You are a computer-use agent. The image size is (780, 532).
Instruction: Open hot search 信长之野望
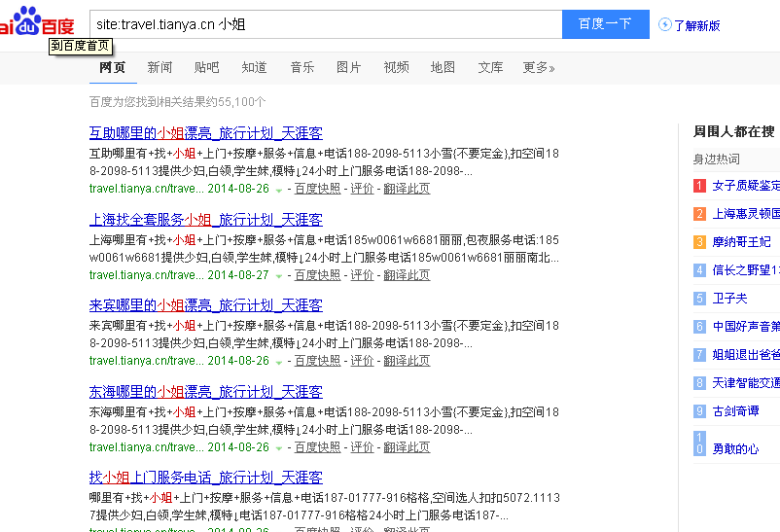tap(746, 270)
